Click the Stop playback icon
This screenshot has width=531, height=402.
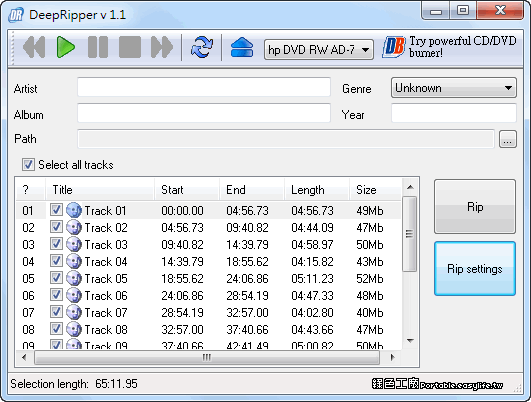point(130,47)
